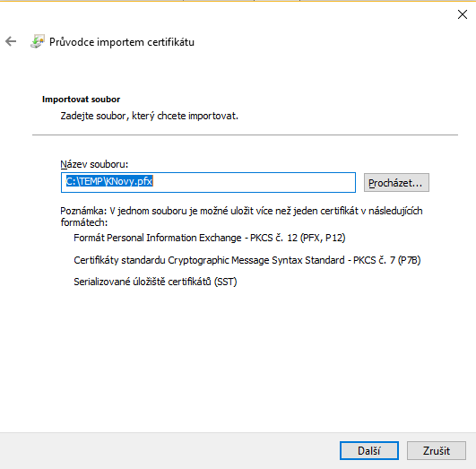This screenshot has width=476, height=469.
Task: Click the Zadejte soubor instruction text
Action: point(150,116)
